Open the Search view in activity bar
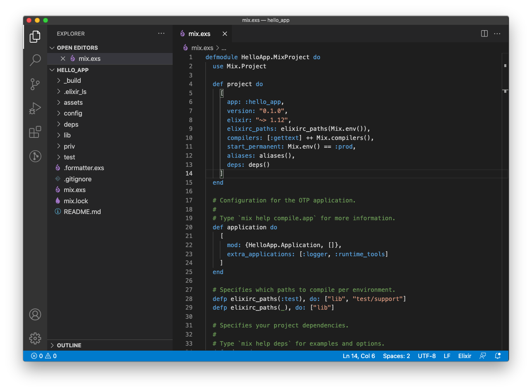 click(35, 60)
